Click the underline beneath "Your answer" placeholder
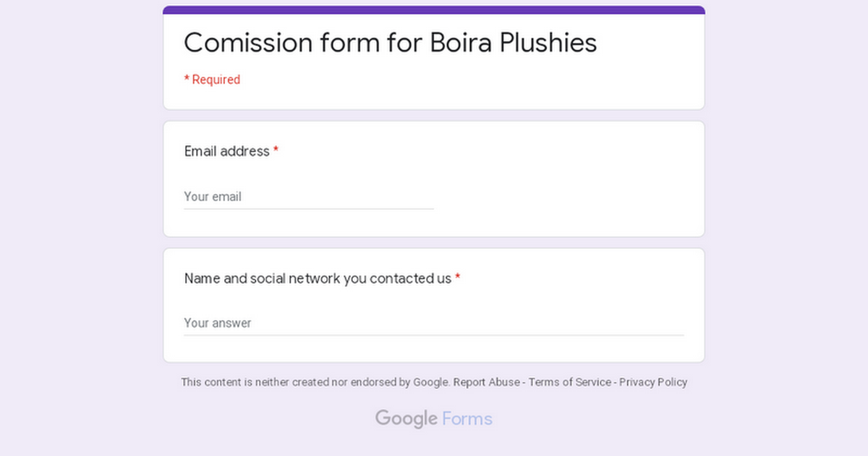The height and width of the screenshot is (456, 868). tap(434, 335)
